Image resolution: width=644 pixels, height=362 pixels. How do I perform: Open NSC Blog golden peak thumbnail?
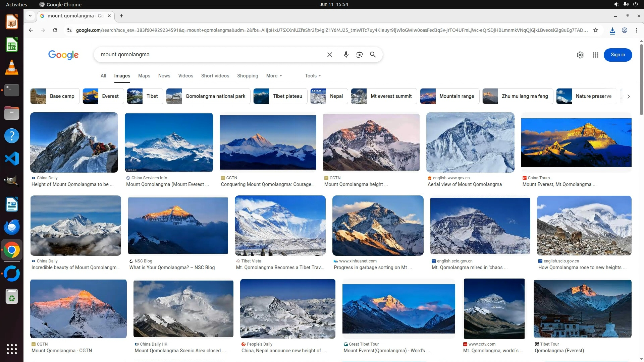[178, 225]
